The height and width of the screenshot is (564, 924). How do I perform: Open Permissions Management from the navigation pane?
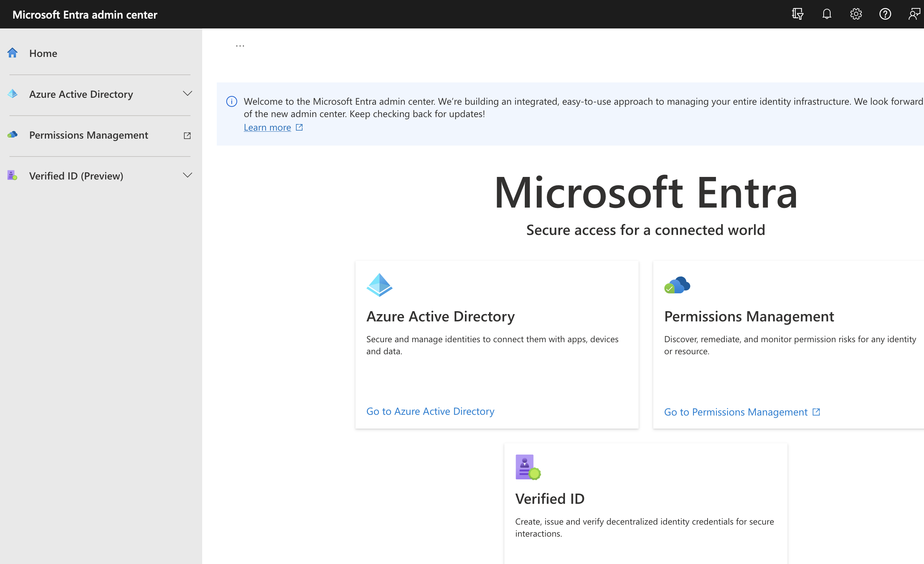tap(89, 135)
